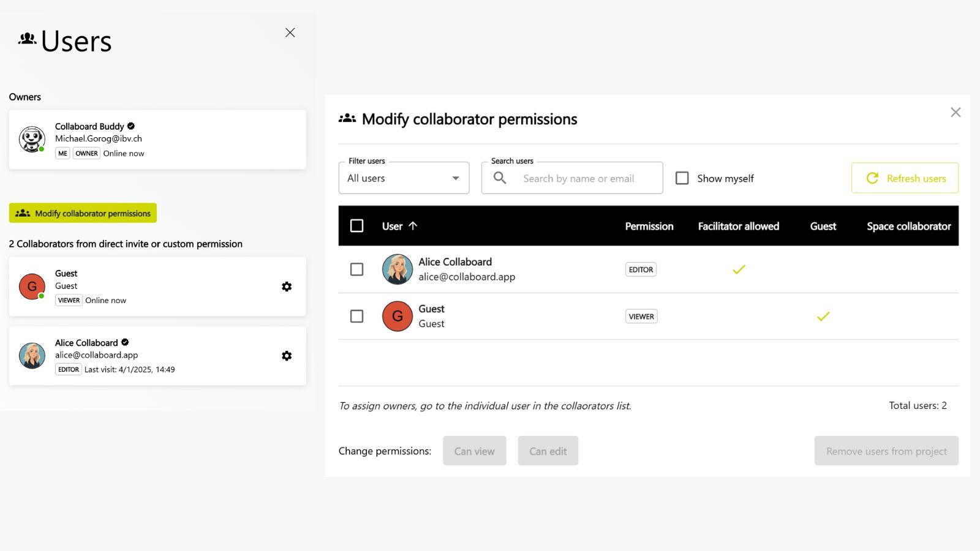The height and width of the screenshot is (551, 980).
Task: Click the Guest user's red avatar circle
Action: tap(396, 316)
